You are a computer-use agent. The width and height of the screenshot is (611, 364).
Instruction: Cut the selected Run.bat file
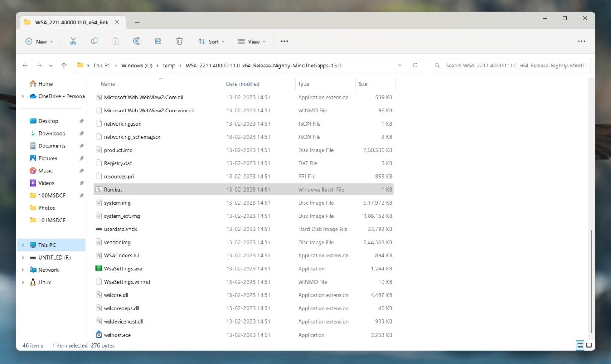pyautogui.click(x=73, y=41)
